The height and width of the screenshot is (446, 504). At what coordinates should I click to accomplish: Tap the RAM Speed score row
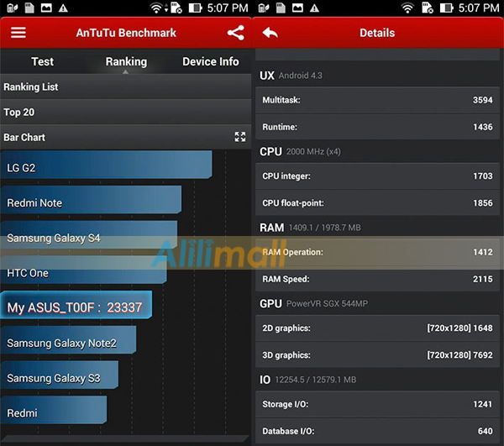(x=377, y=279)
